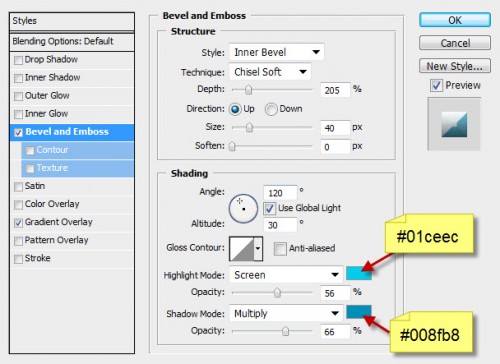Click the Cancel button
500x364 pixels.
[455, 43]
